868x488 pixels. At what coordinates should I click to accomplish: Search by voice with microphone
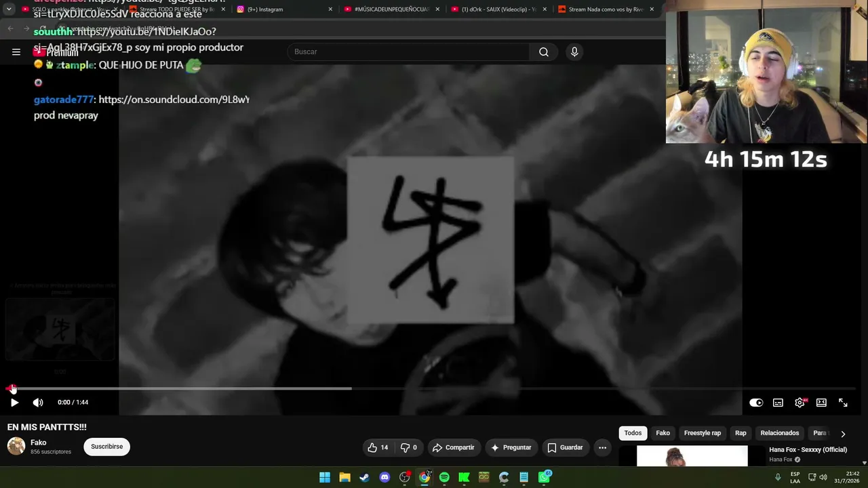tap(574, 52)
